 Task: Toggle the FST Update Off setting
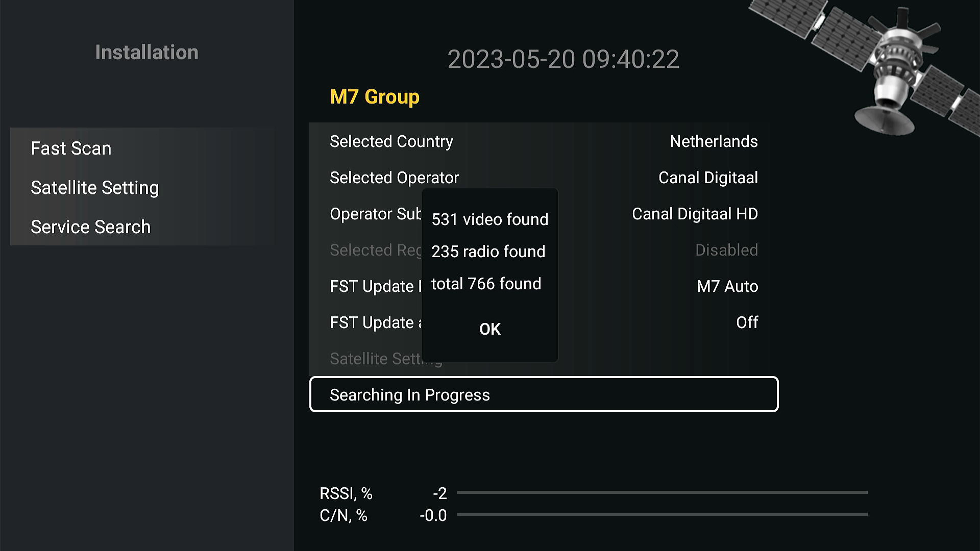pos(747,322)
